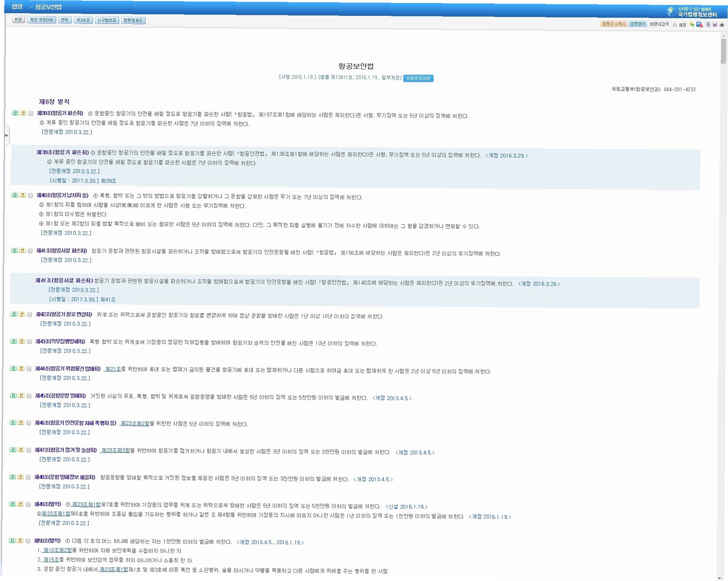
Task: Click the purple save diskette icon
Action: (714, 24)
